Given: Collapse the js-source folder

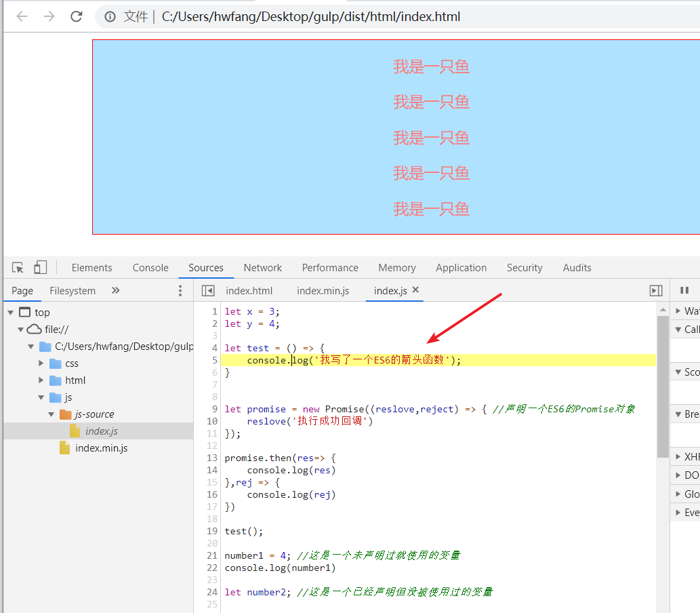Looking at the screenshot, I should (52, 414).
